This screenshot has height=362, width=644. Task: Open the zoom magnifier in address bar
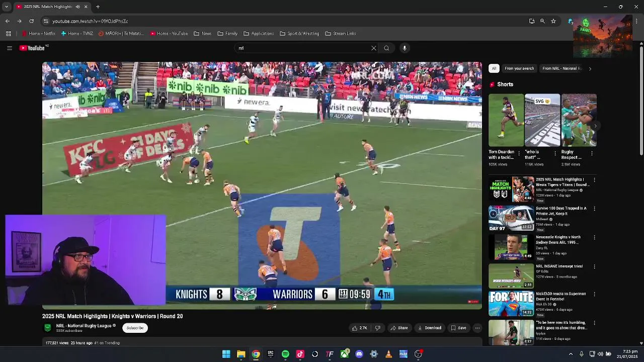click(542, 21)
